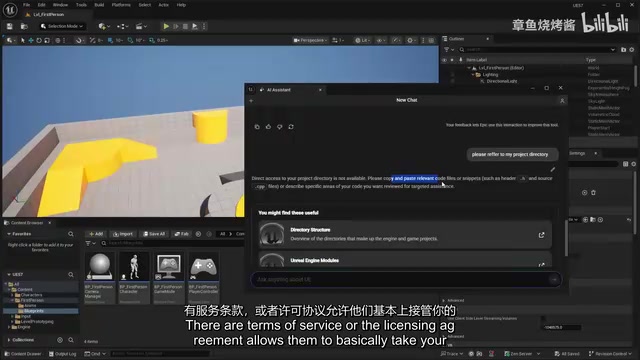Select the AI Assistant tab

(279, 90)
